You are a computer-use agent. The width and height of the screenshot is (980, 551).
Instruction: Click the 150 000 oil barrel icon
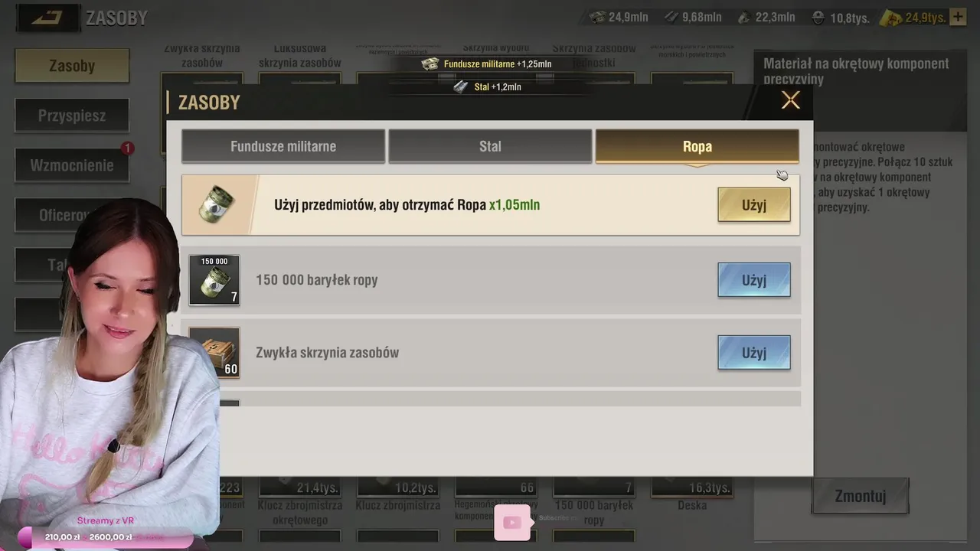[x=214, y=280]
